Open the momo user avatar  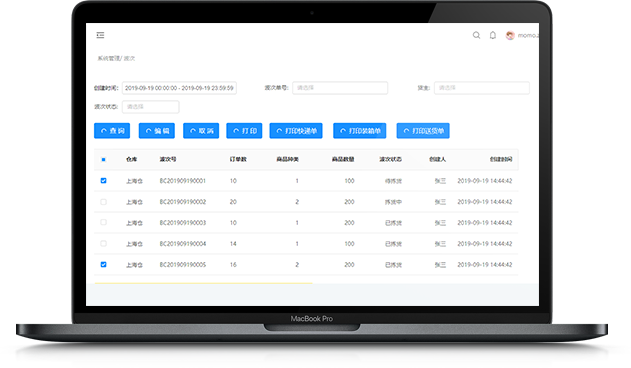(510, 35)
